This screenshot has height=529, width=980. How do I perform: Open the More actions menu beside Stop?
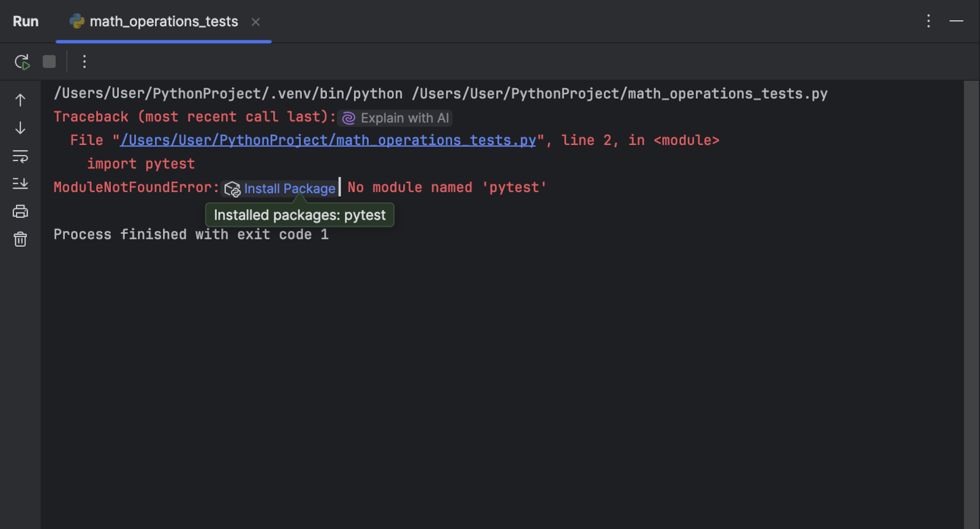[x=85, y=62]
